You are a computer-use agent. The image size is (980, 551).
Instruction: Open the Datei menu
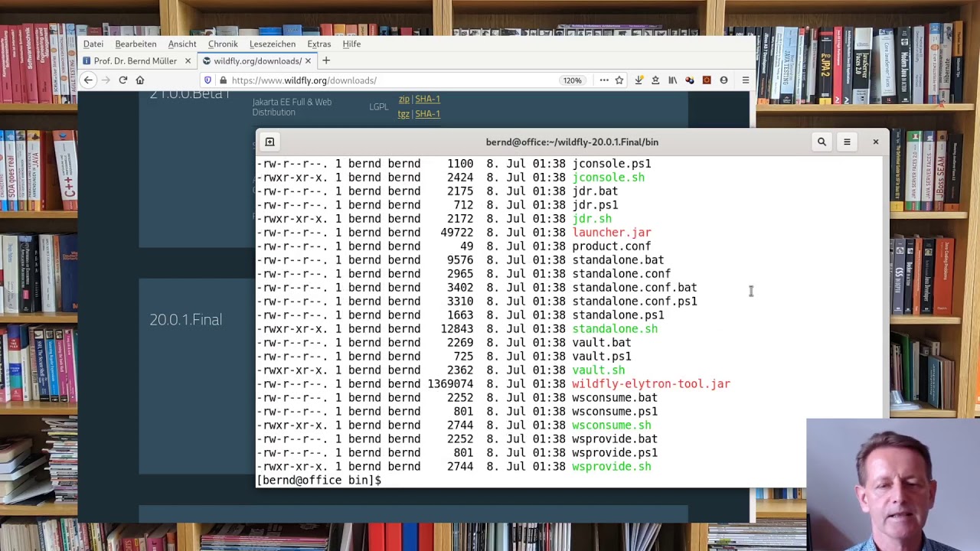click(93, 44)
